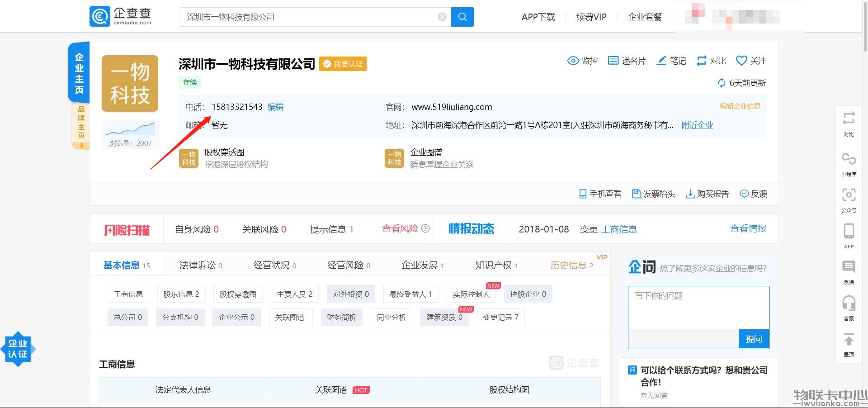Click the 企业认证 floating badge
This screenshot has height=408, width=868.
18,349
